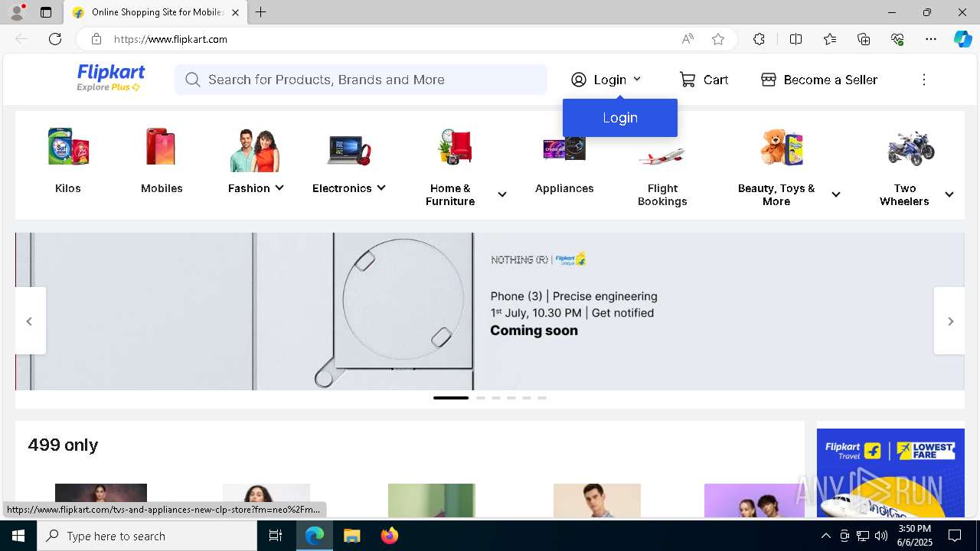Click the Become a Seller store icon
Image resolution: width=980 pixels, height=551 pixels.
(x=769, y=80)
